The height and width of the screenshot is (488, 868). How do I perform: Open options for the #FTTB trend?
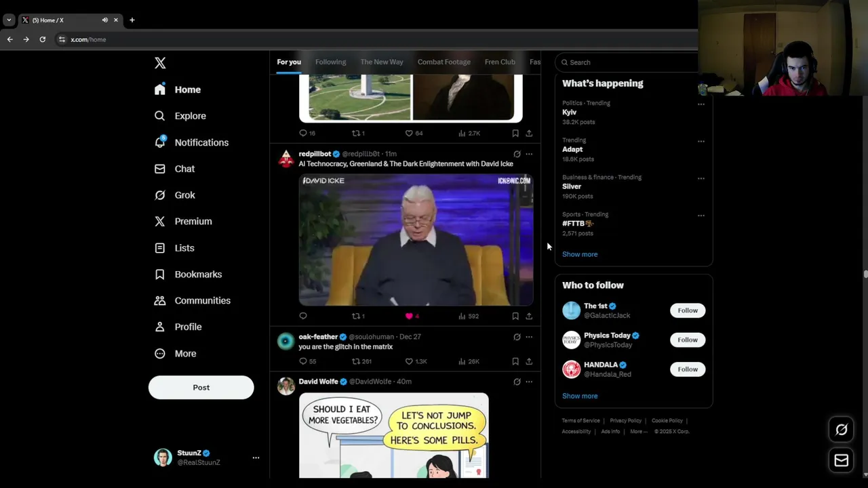701,216
